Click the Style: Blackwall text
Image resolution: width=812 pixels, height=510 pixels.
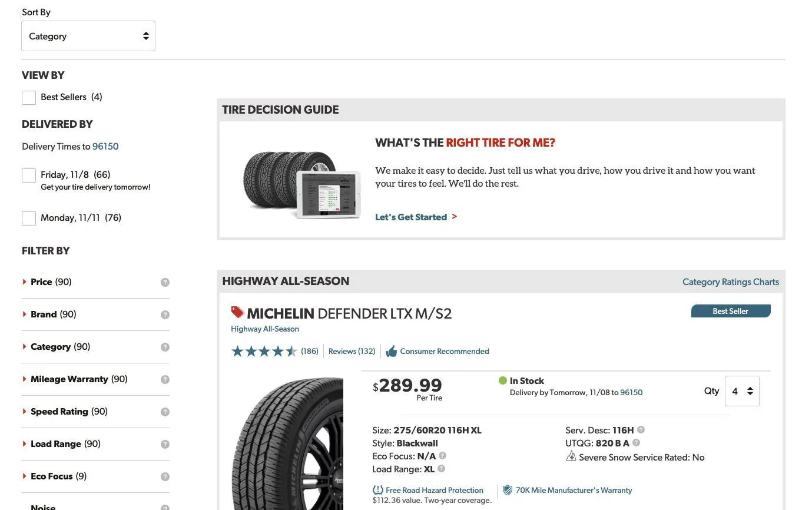405,443
